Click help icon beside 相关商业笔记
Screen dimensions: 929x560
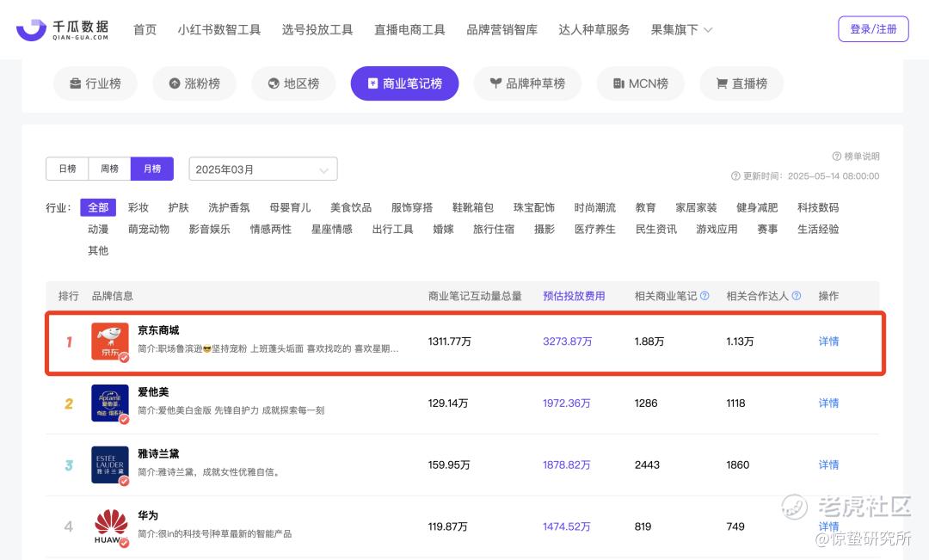point(704,296)
